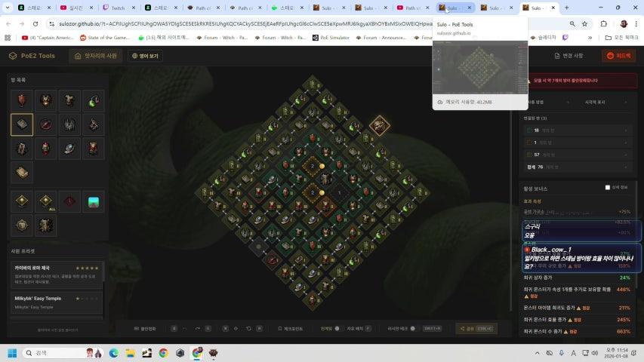
Task: Load the Milkybk' Easy Temple preset
Action: [x=57, y=302]
